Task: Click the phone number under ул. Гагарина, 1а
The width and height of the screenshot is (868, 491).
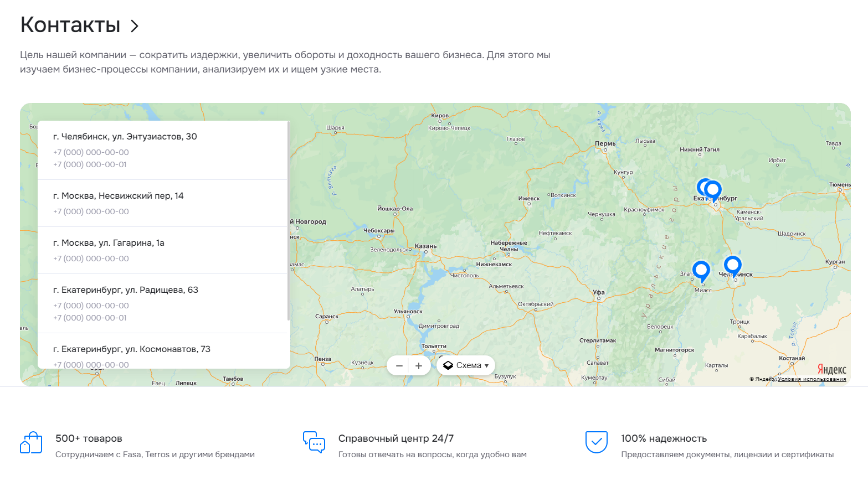Action: (91, 259)
